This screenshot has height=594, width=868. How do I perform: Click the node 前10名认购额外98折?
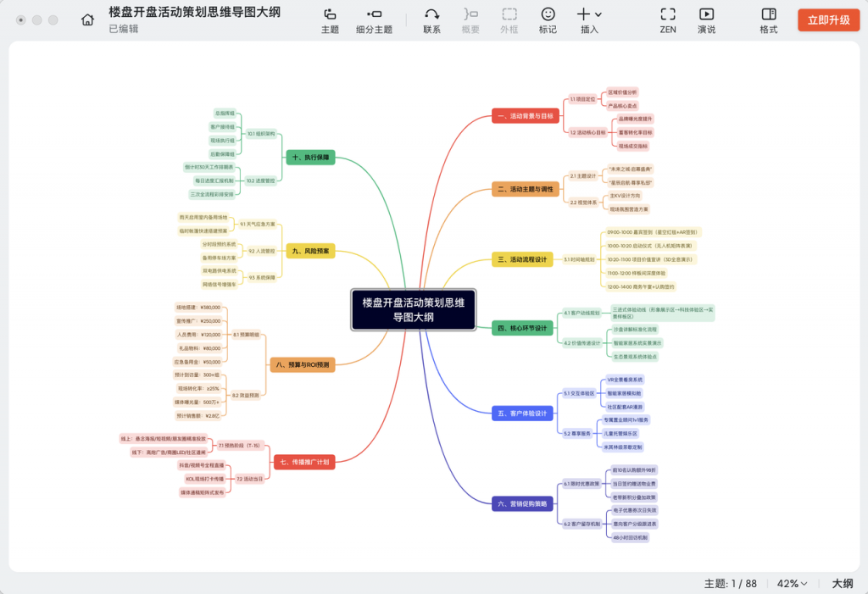tap(634, 470)
